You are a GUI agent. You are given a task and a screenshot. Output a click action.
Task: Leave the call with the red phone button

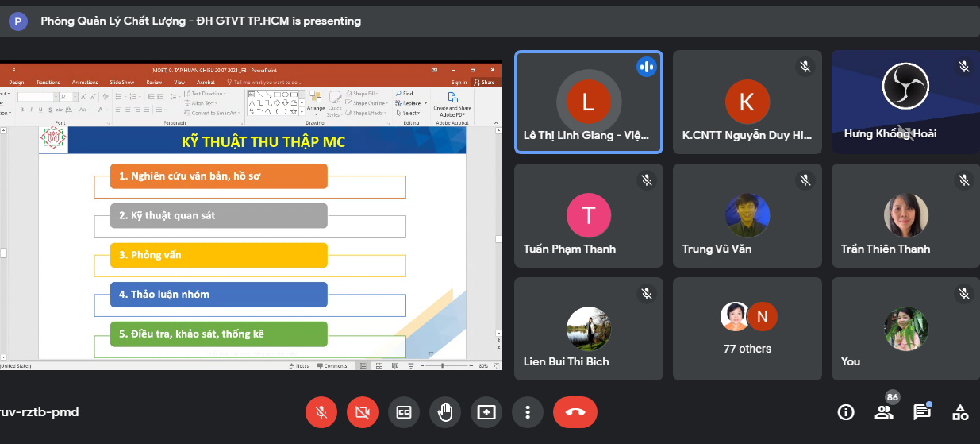[575, 412]
